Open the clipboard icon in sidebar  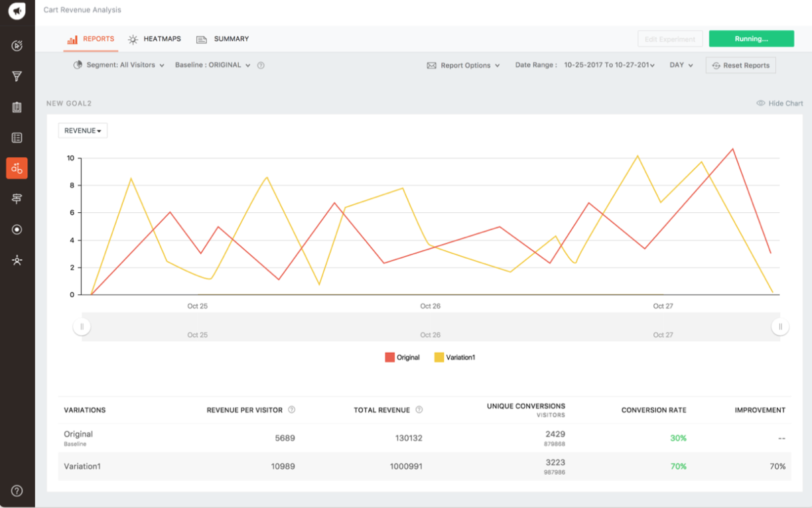17,107
